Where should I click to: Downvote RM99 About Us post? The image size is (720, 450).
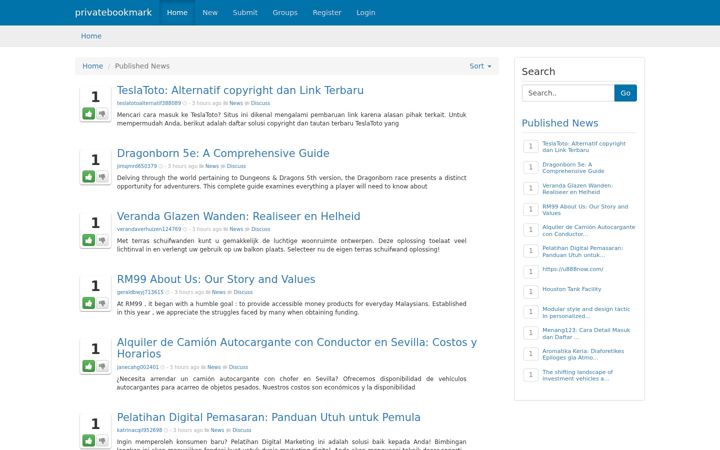(x=102, y=303)
